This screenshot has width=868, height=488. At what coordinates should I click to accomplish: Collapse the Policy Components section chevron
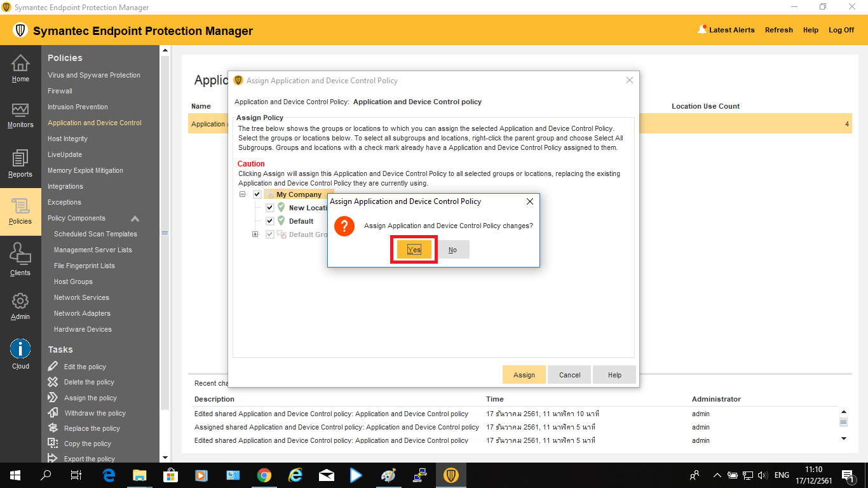135,219
